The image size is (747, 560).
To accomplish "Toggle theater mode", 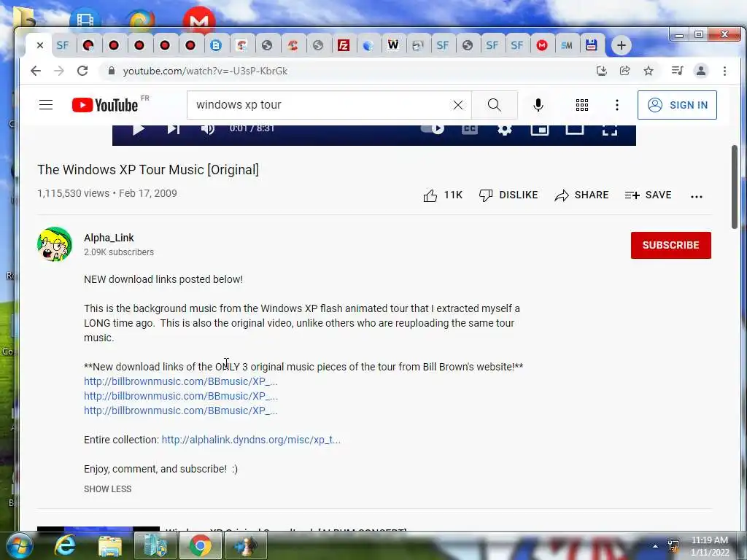I will 575,129.
